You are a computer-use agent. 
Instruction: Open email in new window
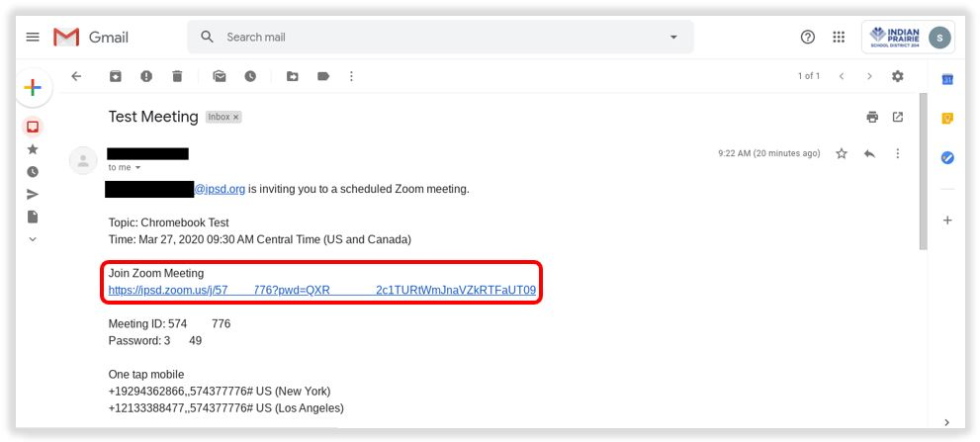(898, 117)
